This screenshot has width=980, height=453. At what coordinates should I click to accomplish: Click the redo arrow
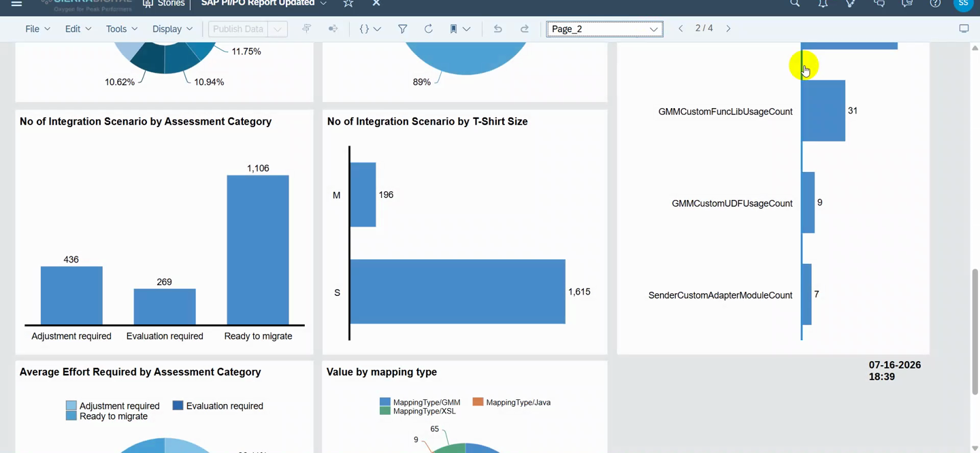pos(524,29)
